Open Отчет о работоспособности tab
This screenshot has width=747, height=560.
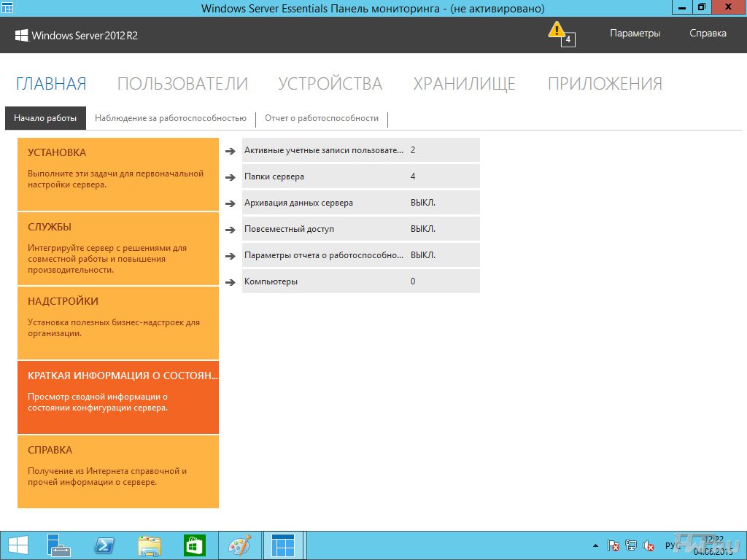coord(322,118)
